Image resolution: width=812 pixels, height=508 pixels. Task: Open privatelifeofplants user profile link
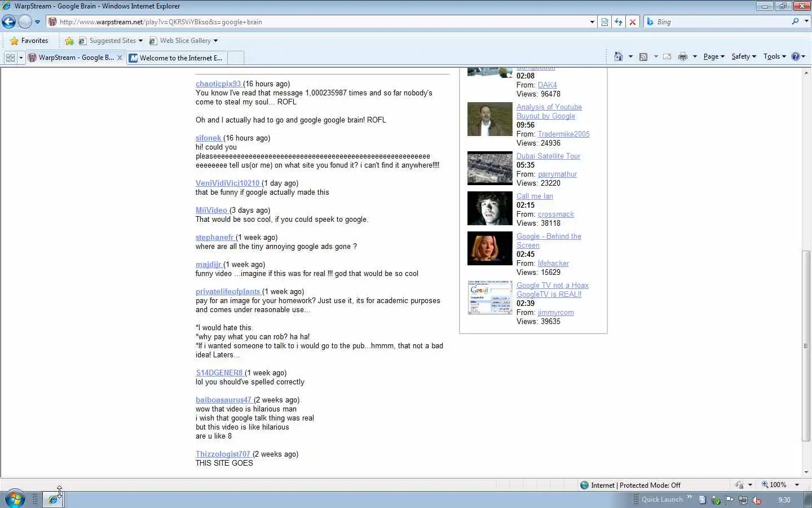coord(228,291)
